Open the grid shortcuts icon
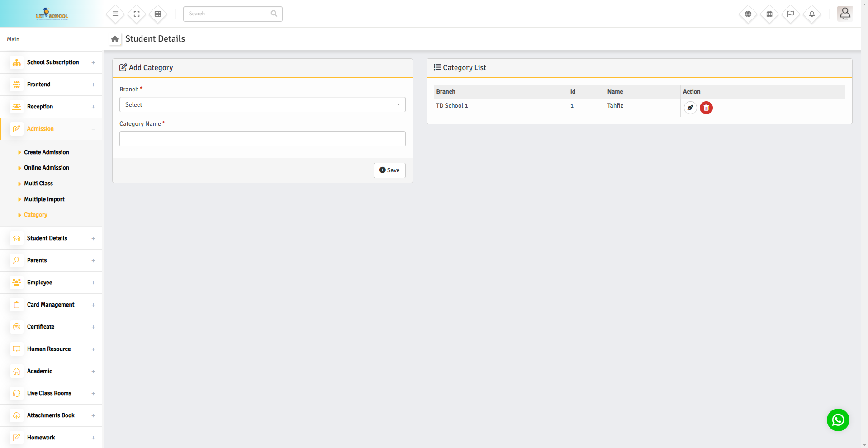This screenshot has height=448, width=868. tap(158, 14)
